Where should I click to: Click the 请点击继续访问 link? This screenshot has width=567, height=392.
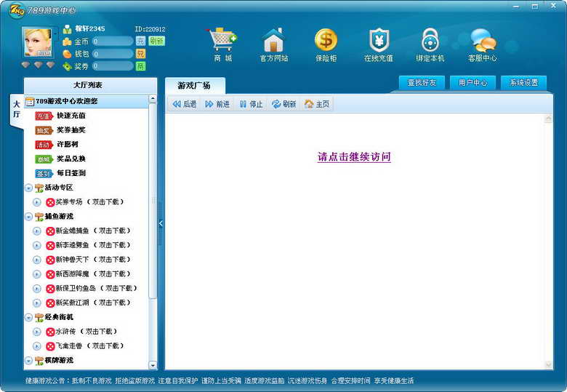354,157
